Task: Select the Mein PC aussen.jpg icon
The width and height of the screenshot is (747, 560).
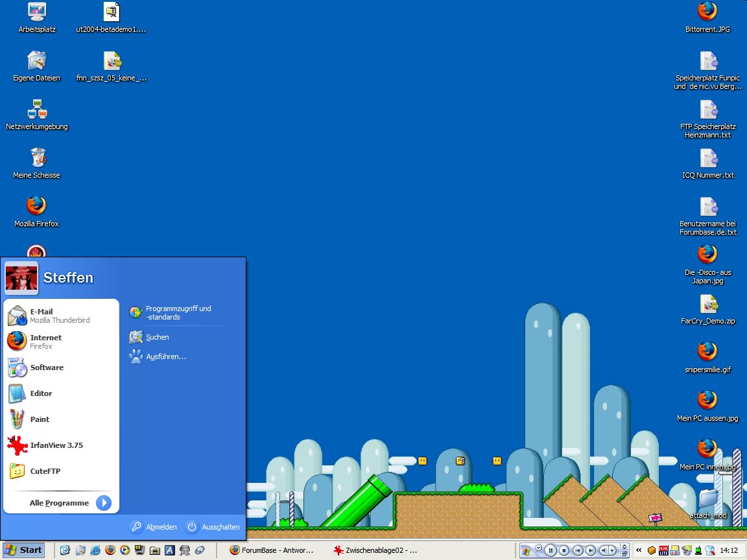Action: pos(707,406)
